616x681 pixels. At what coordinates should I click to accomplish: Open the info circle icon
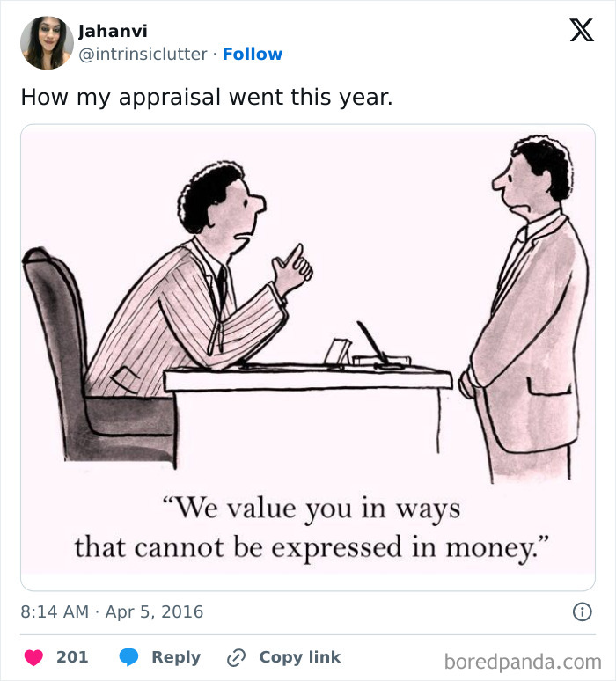582,611
